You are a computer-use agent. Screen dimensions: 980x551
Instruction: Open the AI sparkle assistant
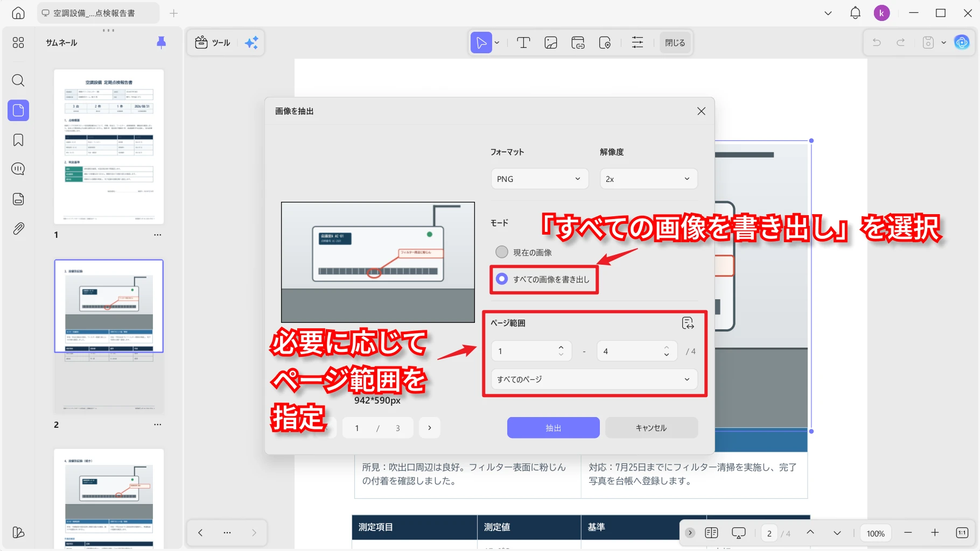click(x=251, y=43)
